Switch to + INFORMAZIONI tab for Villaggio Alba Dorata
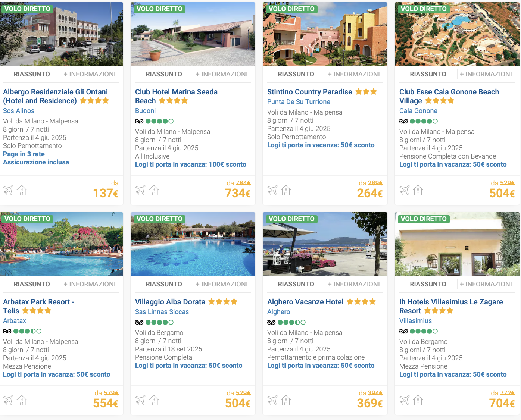The image size is (521, 420). tap(222, 284)
